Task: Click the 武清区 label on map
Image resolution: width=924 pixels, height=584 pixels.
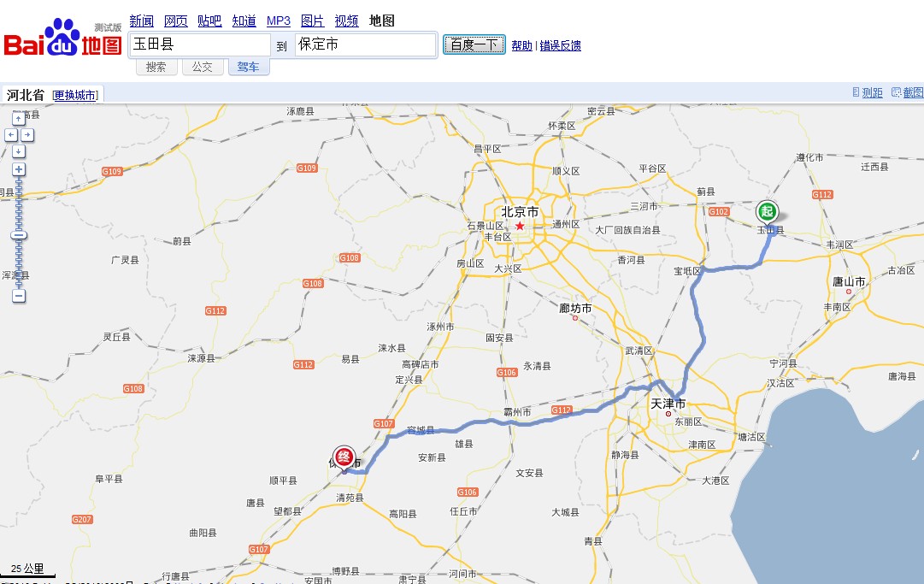Action: click(639, 351)
